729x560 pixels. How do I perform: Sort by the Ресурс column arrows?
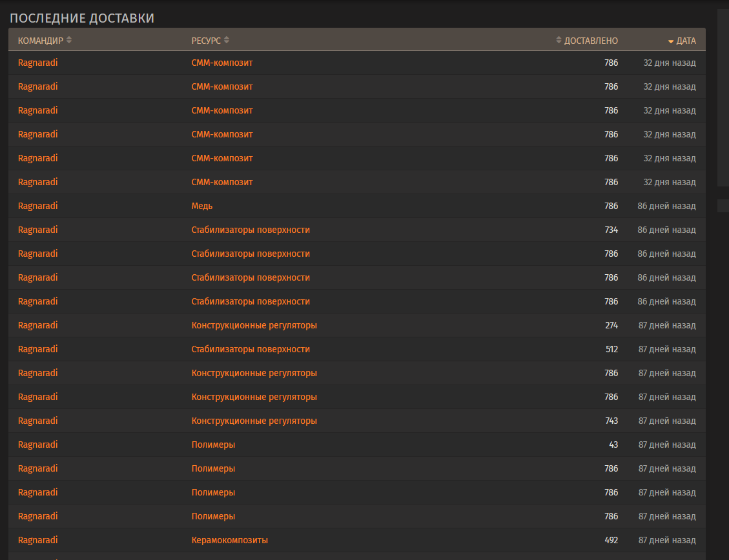pos(227,40)
